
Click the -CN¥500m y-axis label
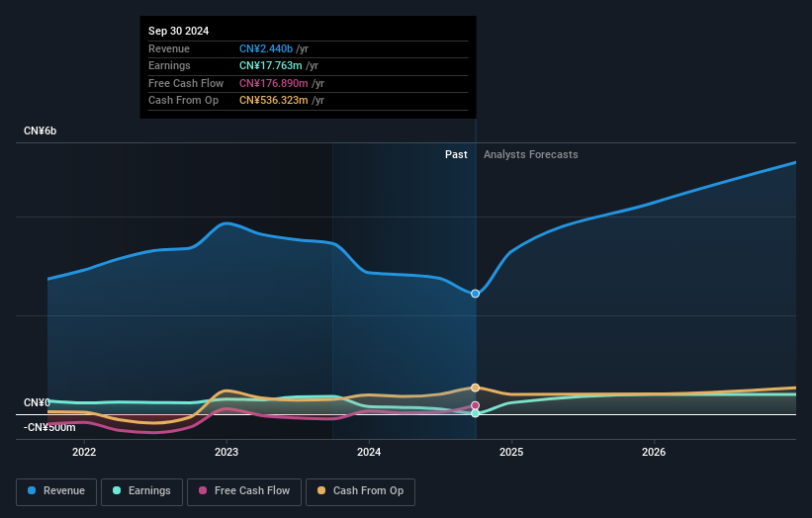pos(49,427)
